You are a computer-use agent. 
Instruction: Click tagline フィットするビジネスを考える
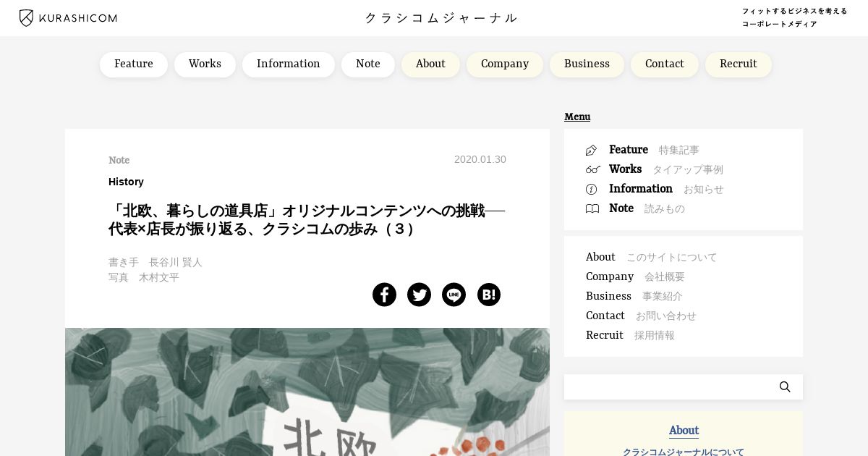tap(794, 11)
